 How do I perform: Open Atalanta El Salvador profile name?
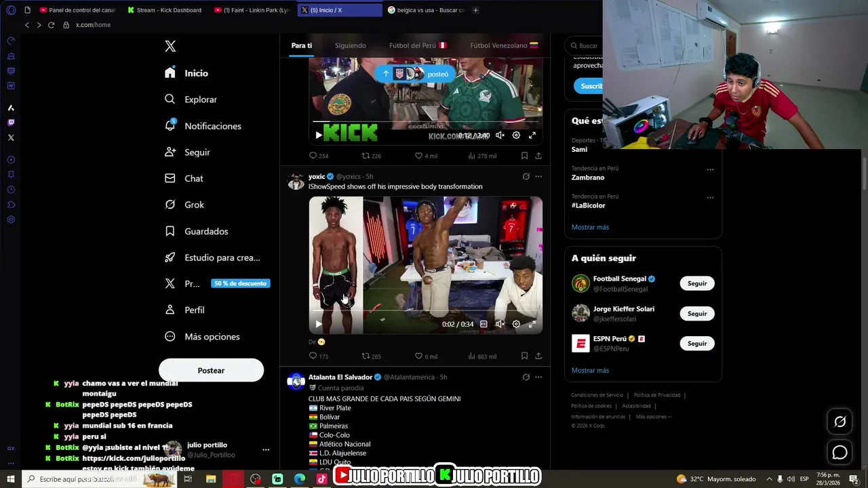pos(340,377)
